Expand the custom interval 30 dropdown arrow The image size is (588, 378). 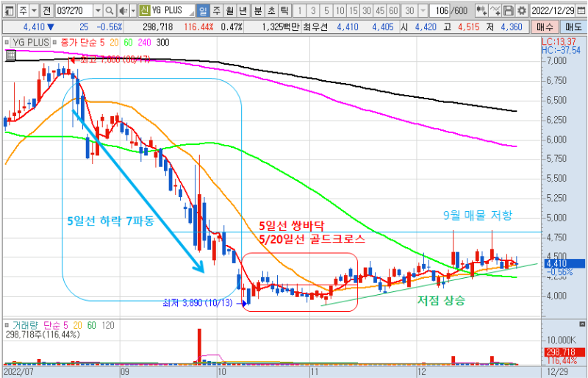coord(423,10)
